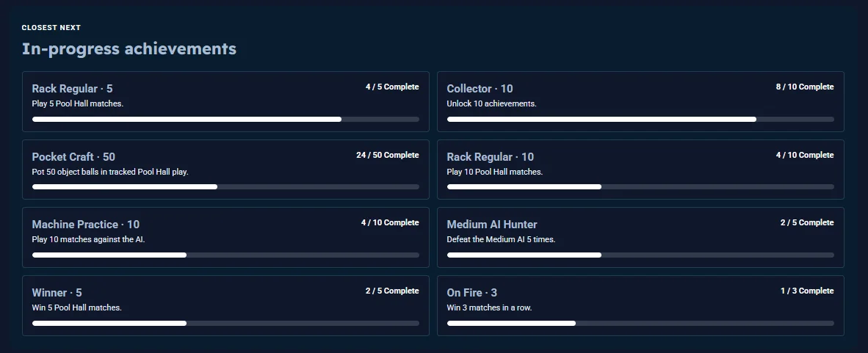868x353 pixels.
Task: Click '4 / 5 Complete' status text
Action: (392, 87)
